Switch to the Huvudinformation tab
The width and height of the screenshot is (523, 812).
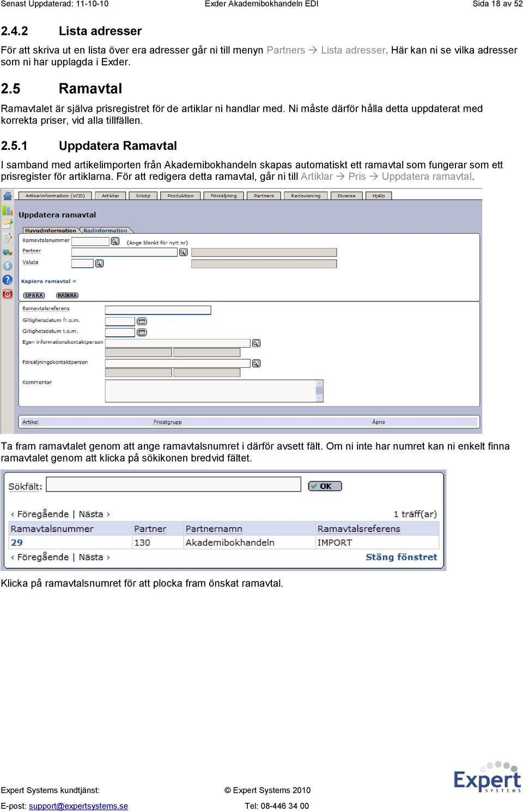click(x=51, y=231)
